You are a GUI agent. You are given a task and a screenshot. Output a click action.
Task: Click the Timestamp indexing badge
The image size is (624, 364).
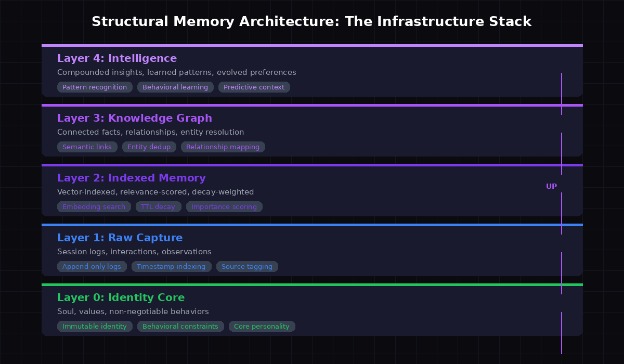(171, 266)
